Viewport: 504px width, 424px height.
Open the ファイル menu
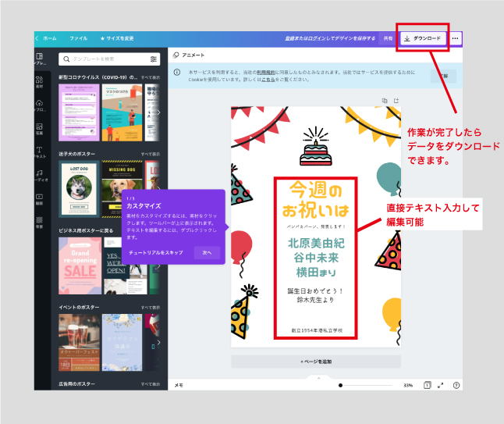pos(79,38)
